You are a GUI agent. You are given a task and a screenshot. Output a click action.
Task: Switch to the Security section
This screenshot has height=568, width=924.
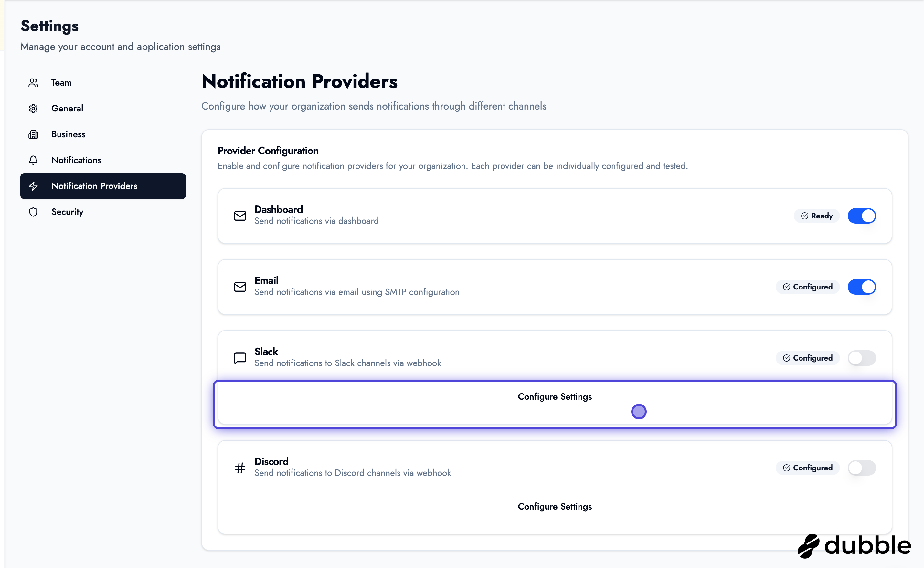pos(67,212)
